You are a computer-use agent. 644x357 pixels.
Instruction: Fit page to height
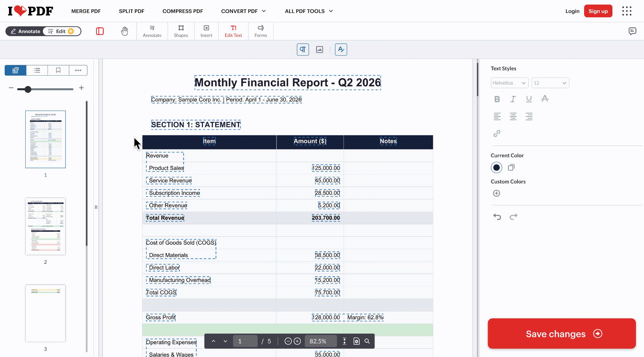coord(345,341)
